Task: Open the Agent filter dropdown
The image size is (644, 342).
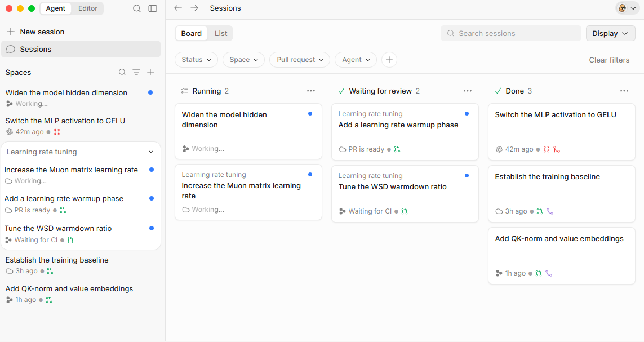Action: [356, 60]
